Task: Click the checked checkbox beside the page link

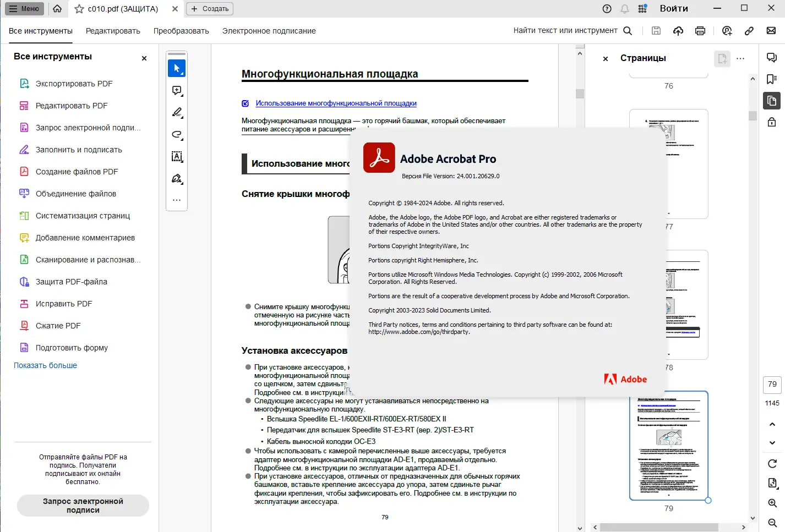Action: tap(244, 103)
